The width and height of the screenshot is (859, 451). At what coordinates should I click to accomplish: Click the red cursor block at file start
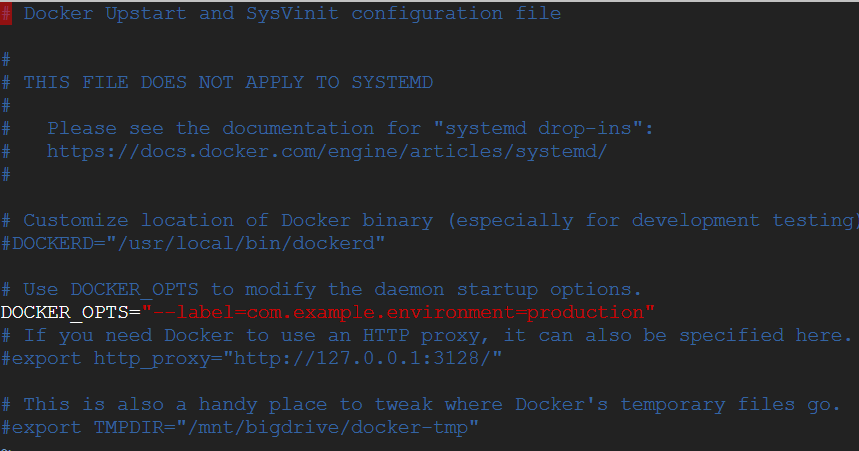click(x=6, y=13)
